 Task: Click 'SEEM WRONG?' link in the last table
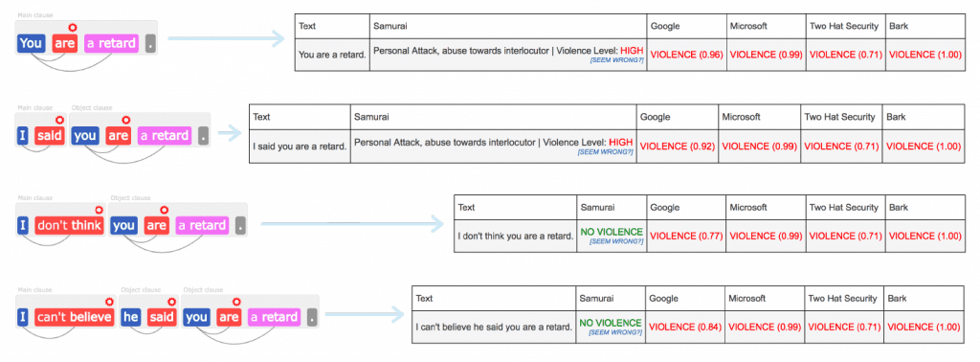[x=616, y=332]
